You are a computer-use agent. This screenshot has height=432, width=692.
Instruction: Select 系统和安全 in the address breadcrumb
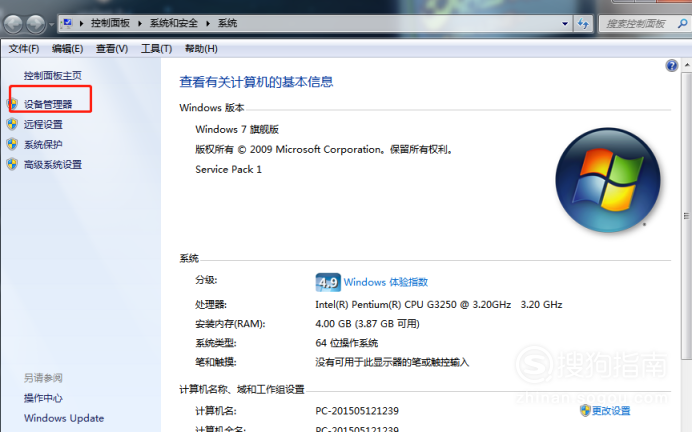tap(173, 23)
